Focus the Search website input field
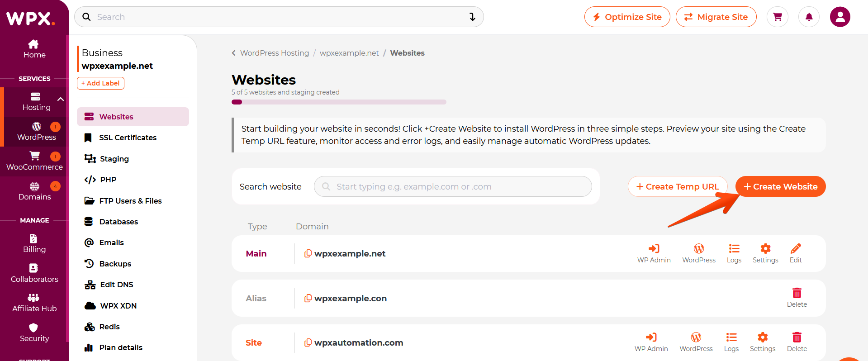This screenshot has width=868, height=361. pyautogui.click(x=452, y=186)
